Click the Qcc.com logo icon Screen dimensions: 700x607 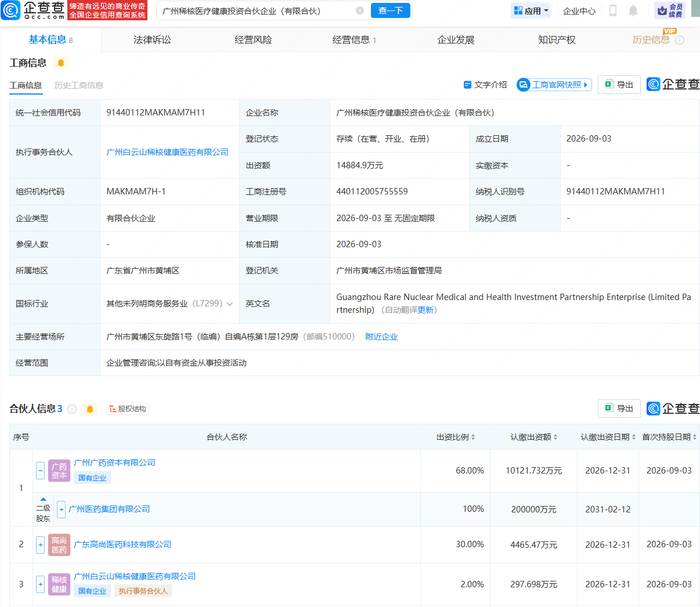11,10
